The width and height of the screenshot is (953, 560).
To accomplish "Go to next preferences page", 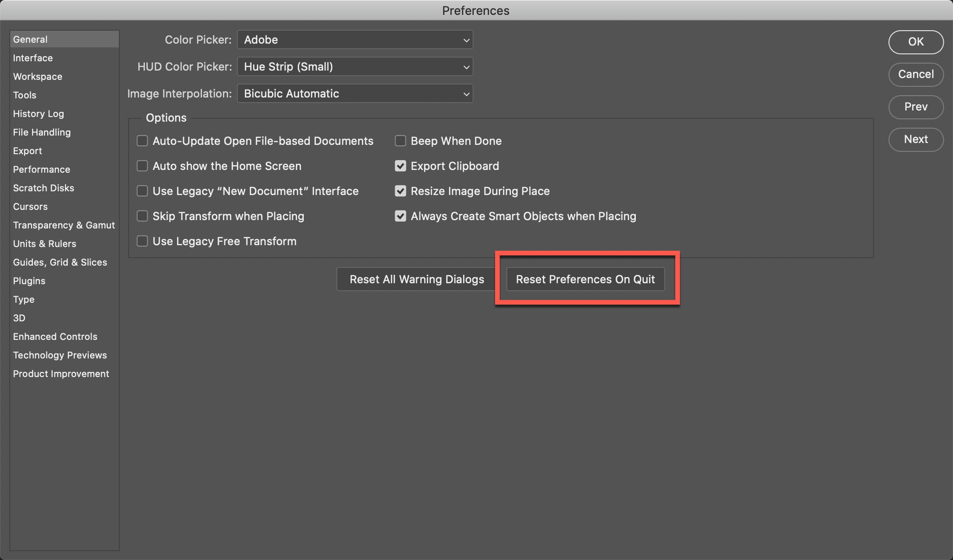I will pyautogui.click(x=915, y=139).
